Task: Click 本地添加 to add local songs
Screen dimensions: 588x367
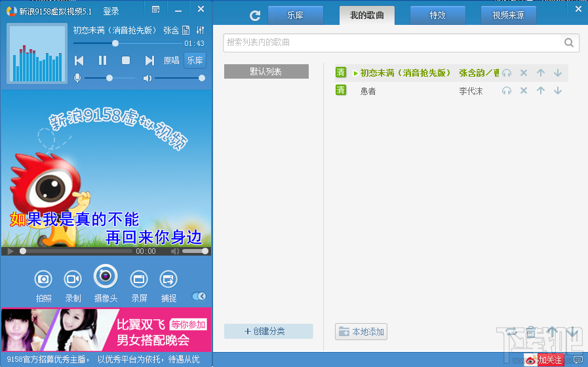Action: click(361, 332)
